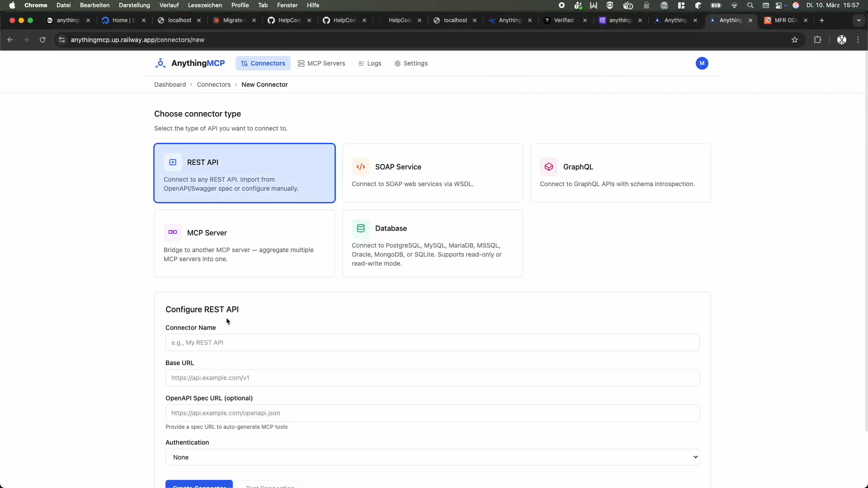Click the SOAP Service code icon
Screen dimensions: 868x488
click(x=361, y=167)
